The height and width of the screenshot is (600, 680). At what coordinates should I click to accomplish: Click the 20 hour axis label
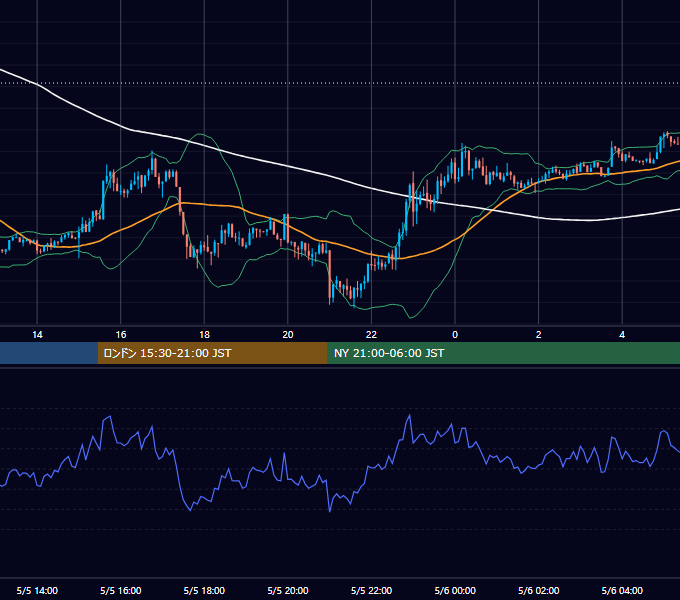pos(288,335)
